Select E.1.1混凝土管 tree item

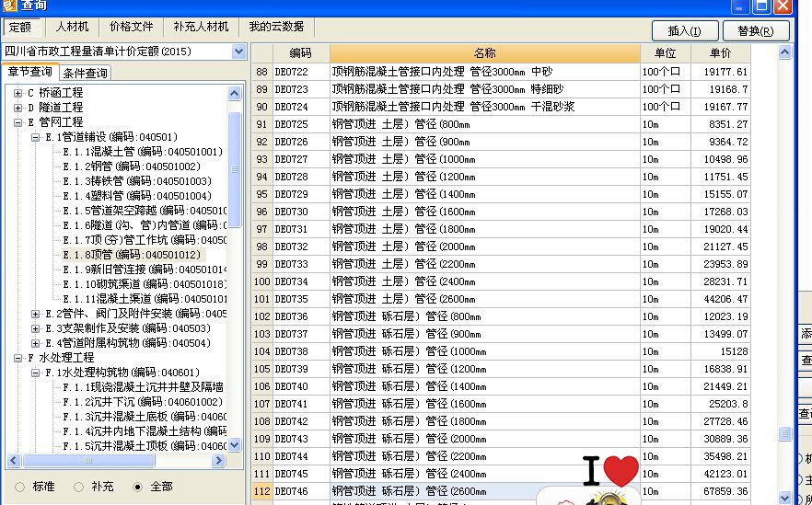(x=143, y=152)
